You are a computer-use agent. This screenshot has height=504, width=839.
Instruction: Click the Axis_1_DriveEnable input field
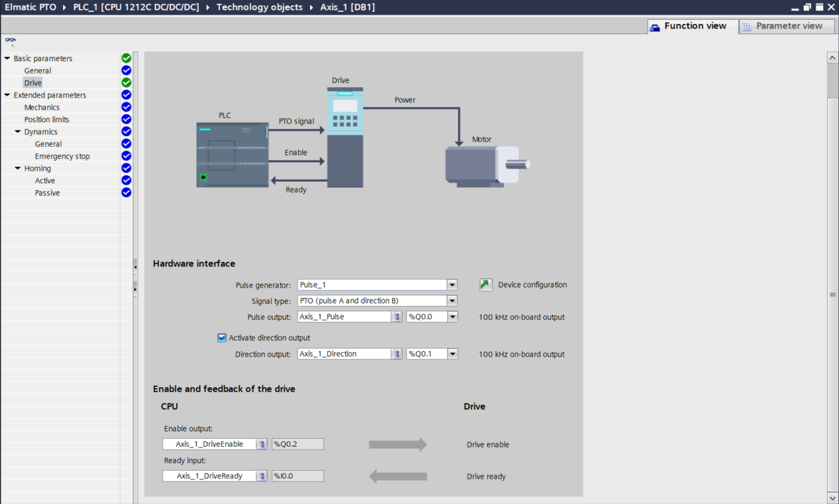click(x=209, y=444)
